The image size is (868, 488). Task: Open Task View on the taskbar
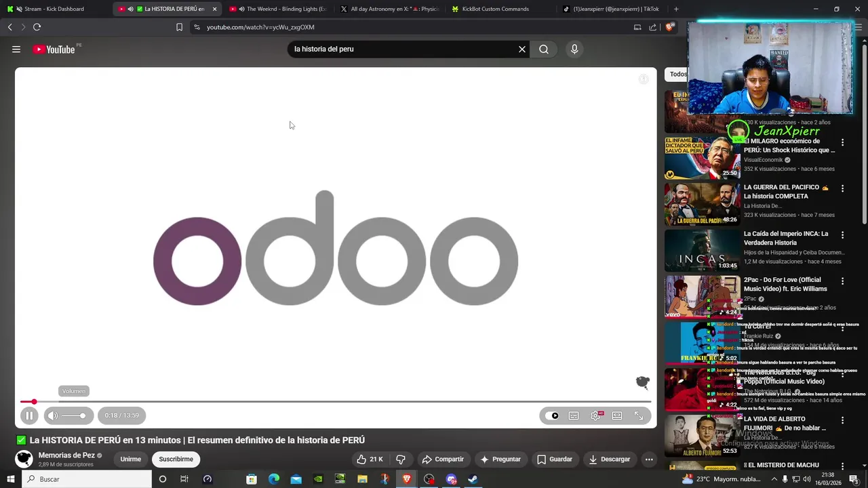[x=184, y=479]
